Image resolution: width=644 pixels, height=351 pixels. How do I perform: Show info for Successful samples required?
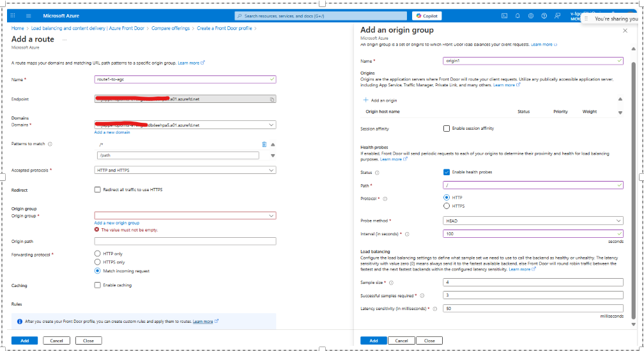point(422,295)
